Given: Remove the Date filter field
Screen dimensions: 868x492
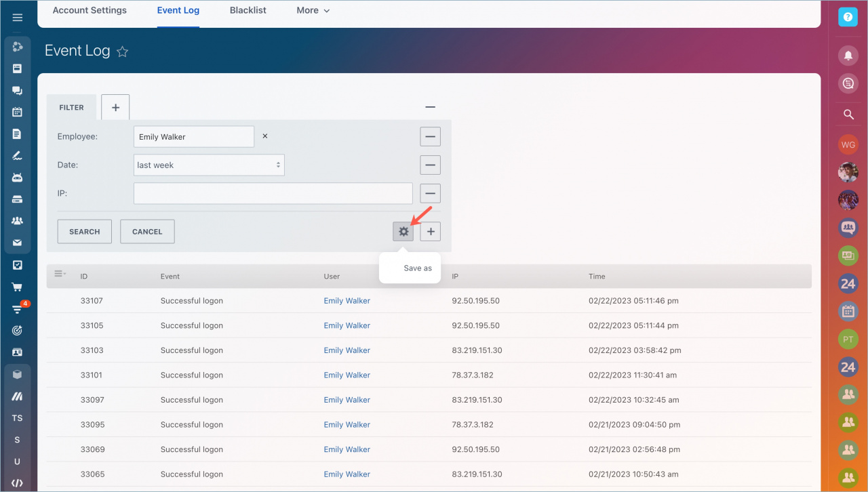Looking at the screenshot, I should [430, 165].
